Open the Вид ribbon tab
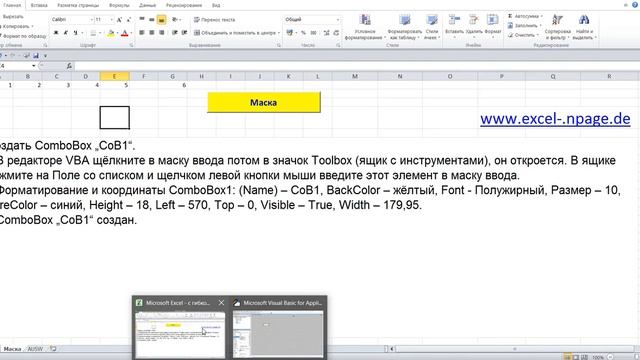The image size is (640, 360). coord(216,5)
